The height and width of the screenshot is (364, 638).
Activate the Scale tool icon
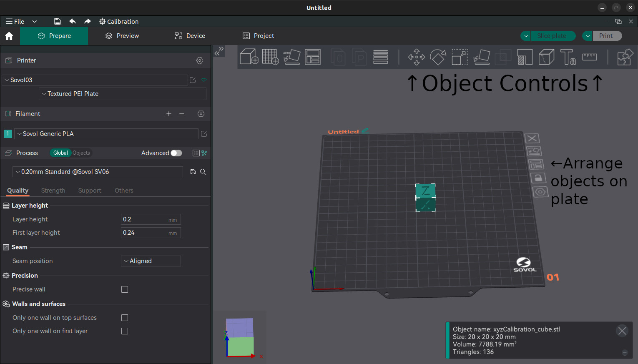tap(460, 57)
